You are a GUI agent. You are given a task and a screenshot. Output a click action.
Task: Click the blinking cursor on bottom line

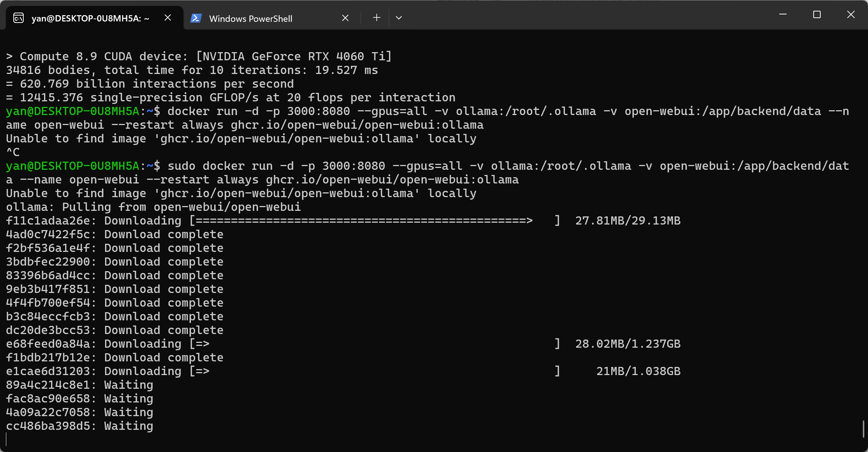7,439
